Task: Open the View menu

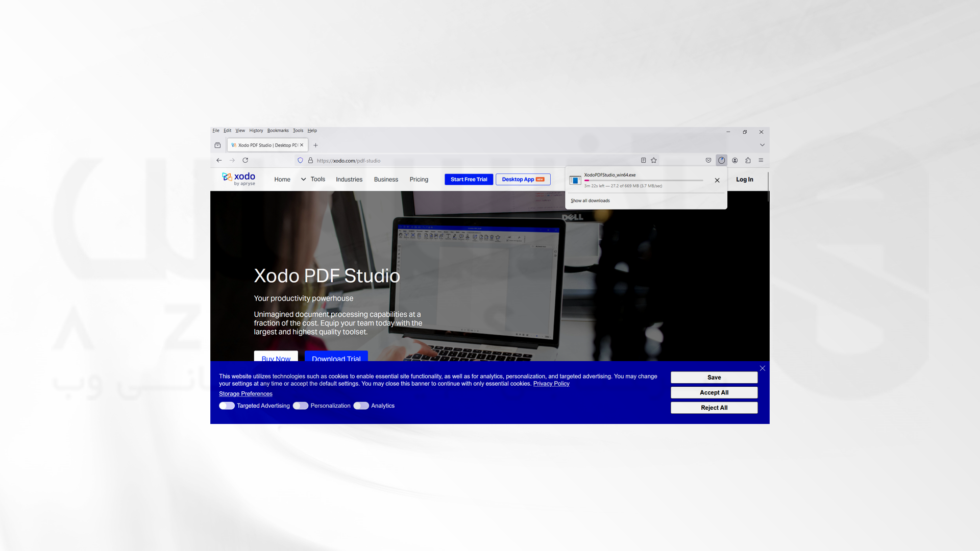Action: [x=240, y=131]
